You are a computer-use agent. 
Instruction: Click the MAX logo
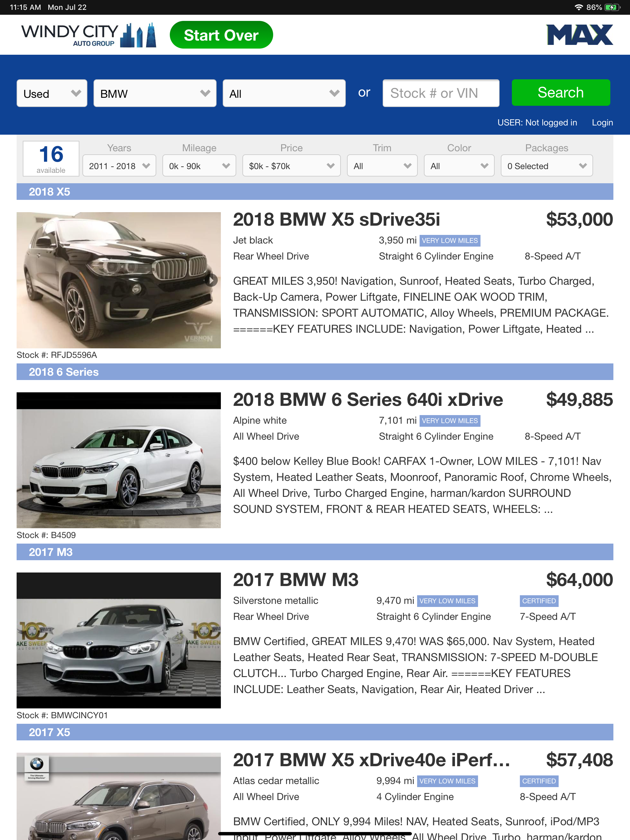(x=579, y=35)
